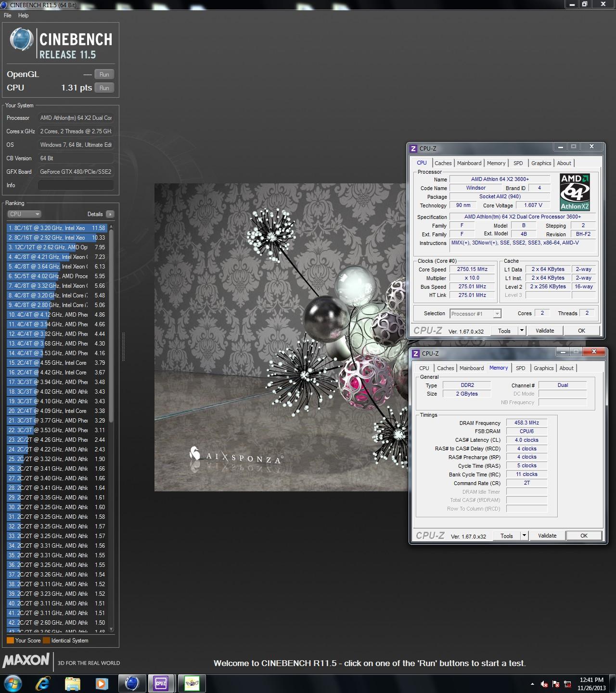This screenshot has width=616, height=693.
Task: Open About tab in upper CPU-Z window
Action: pyautogui.click(x=564, y=163)
